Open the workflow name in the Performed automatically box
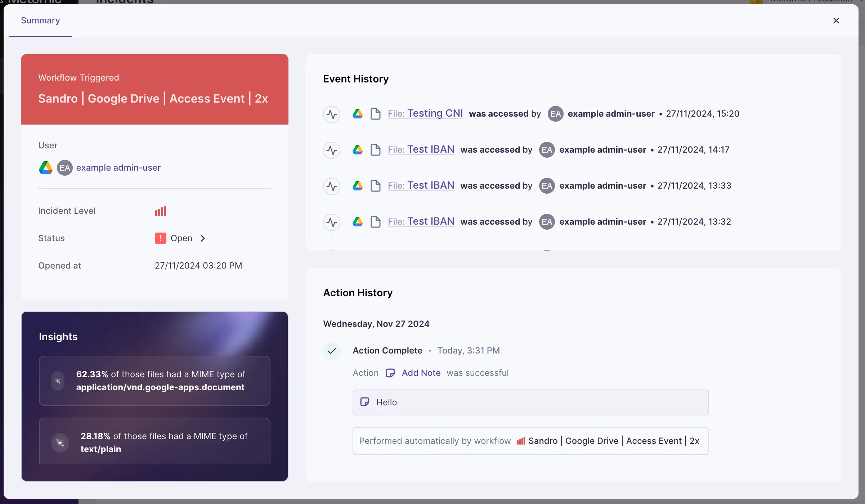Image resolution: width=865 pixels, height=504 pixels. (613, 441)
